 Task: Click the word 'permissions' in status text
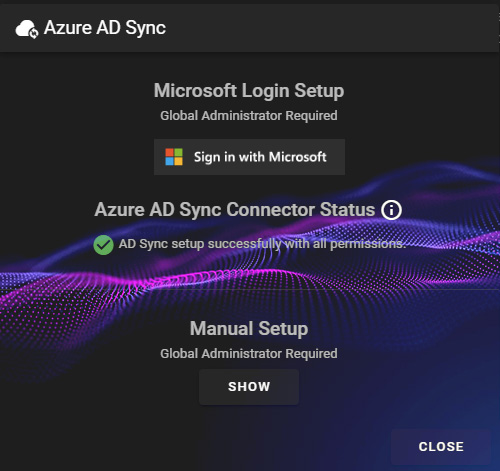(367, 244)
